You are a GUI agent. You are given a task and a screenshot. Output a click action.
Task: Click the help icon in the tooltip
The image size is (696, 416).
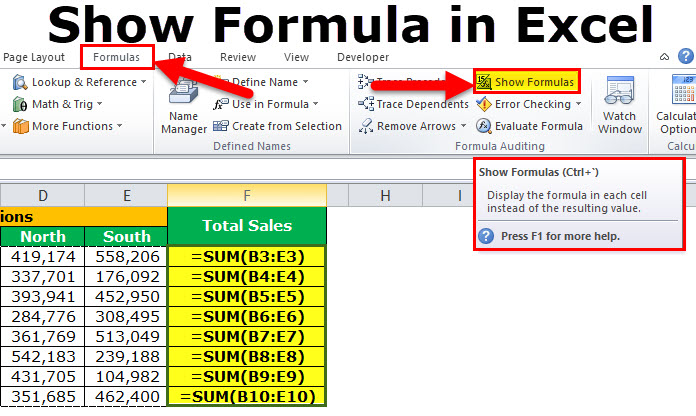[x=486, y=236]
